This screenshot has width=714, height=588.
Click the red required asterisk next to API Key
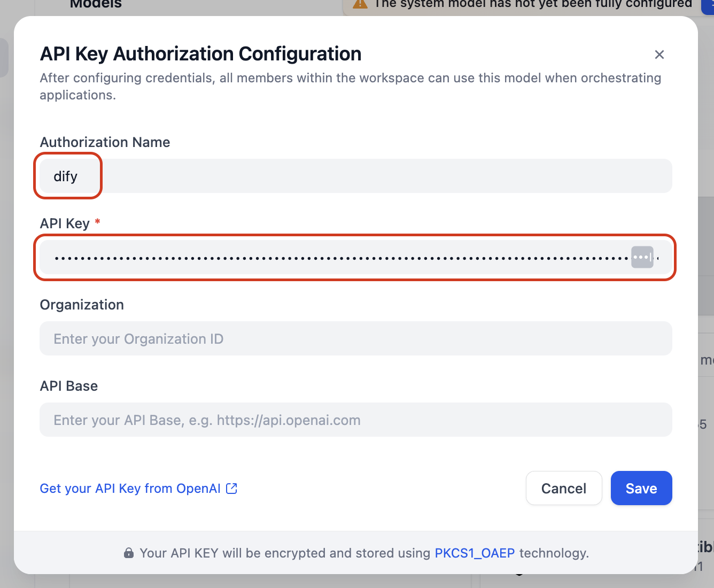(x=97, y=221)
